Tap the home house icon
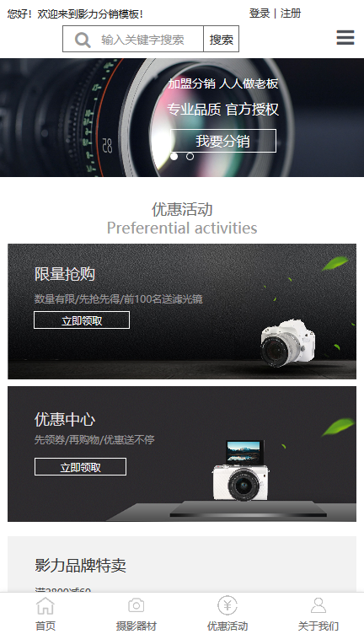 [x=45, y=605]
